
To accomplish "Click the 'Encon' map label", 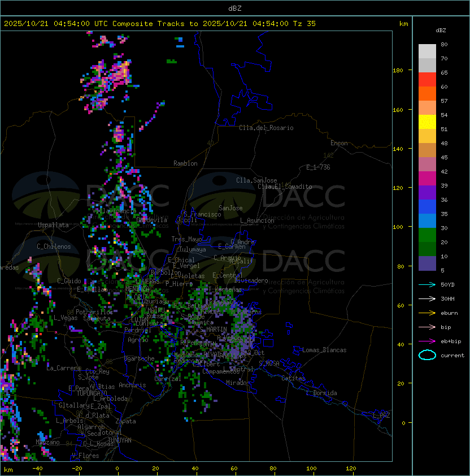I will (x=339, y=143).
